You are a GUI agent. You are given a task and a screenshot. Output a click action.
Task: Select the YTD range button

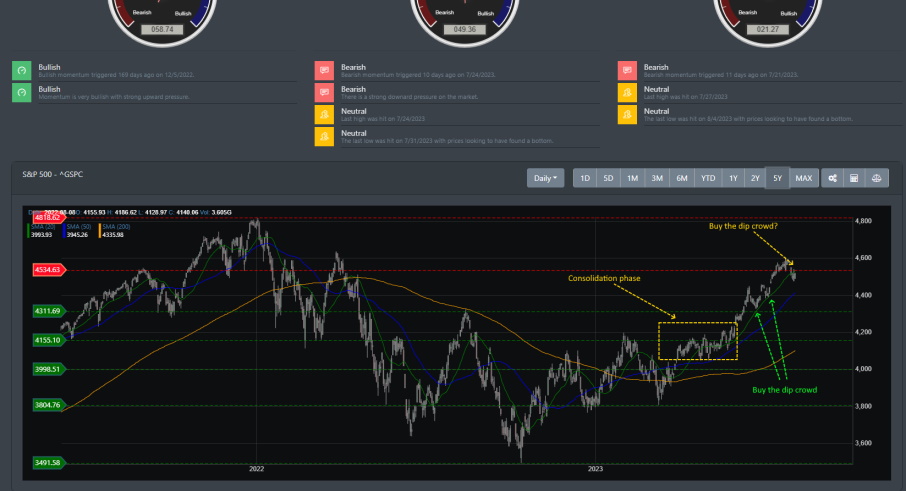pos(708,178)
